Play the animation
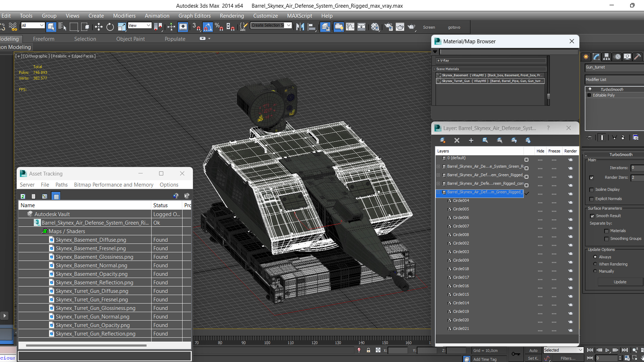 (x=607, y=350)
